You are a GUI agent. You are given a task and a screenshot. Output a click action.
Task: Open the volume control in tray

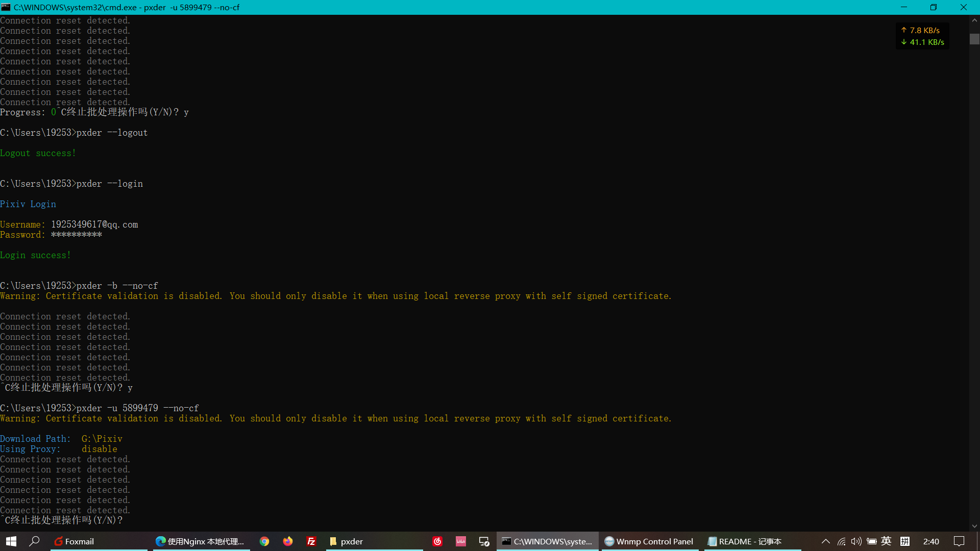[x=856, y=541]
